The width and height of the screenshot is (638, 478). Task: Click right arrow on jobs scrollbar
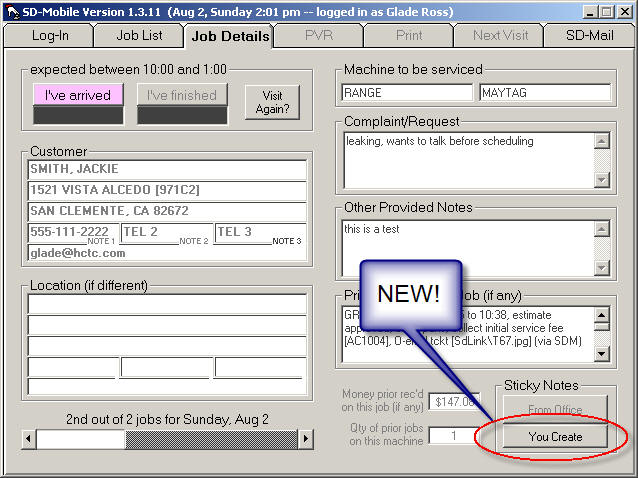coord(306,439)
